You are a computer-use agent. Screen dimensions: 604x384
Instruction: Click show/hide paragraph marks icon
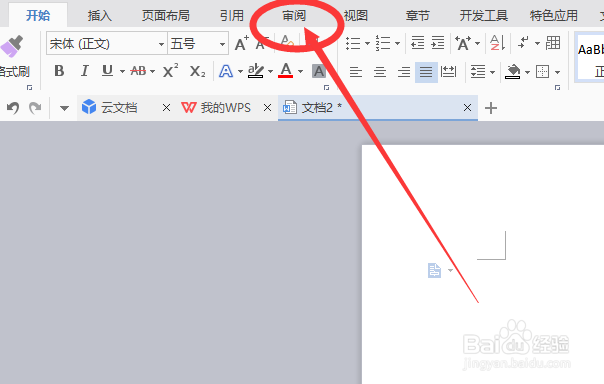(x=524, y=42)
